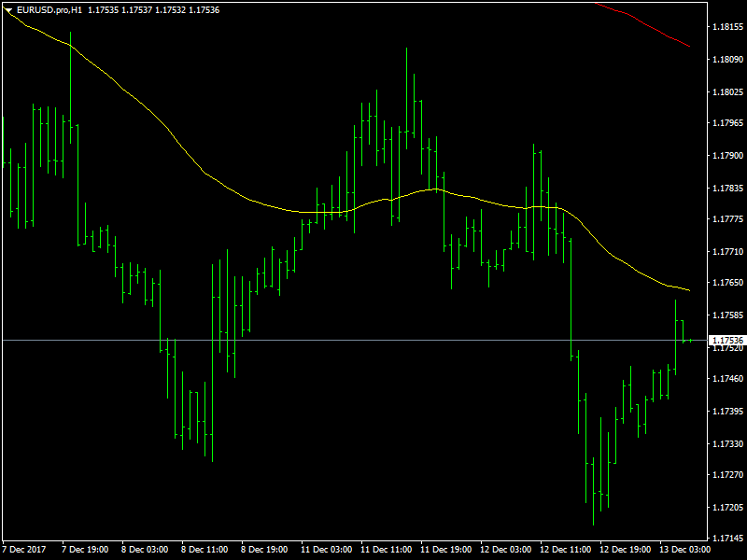This screenshot has height=560, width=747.
Task: Click the 12 Dec 11:00 time label
Action: point(566,550)
